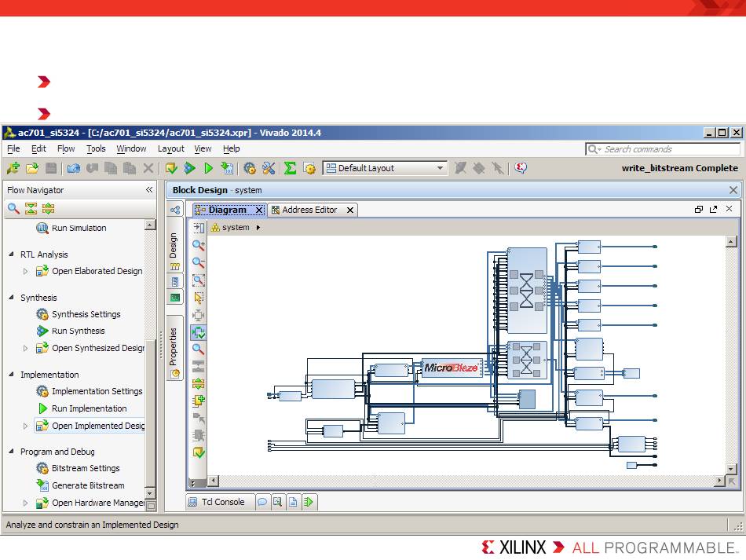Viewport: 746px width, 560px height.
Task: Click the Search magnifier in diagram toolbar
Action: point(199,350)
